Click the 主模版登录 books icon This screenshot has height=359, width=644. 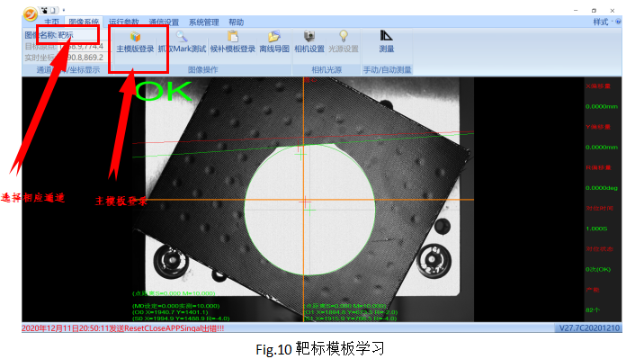pos(135,37)
